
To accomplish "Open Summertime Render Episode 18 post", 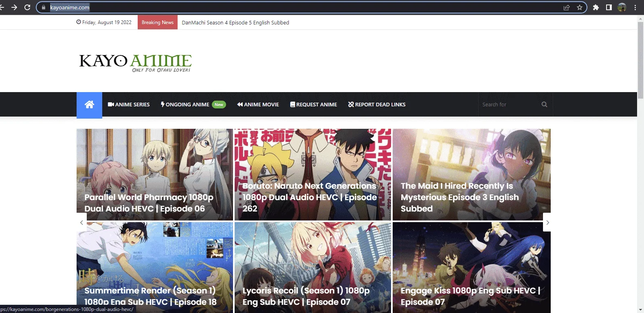I will pyautogui.click(x=155, y=267).
